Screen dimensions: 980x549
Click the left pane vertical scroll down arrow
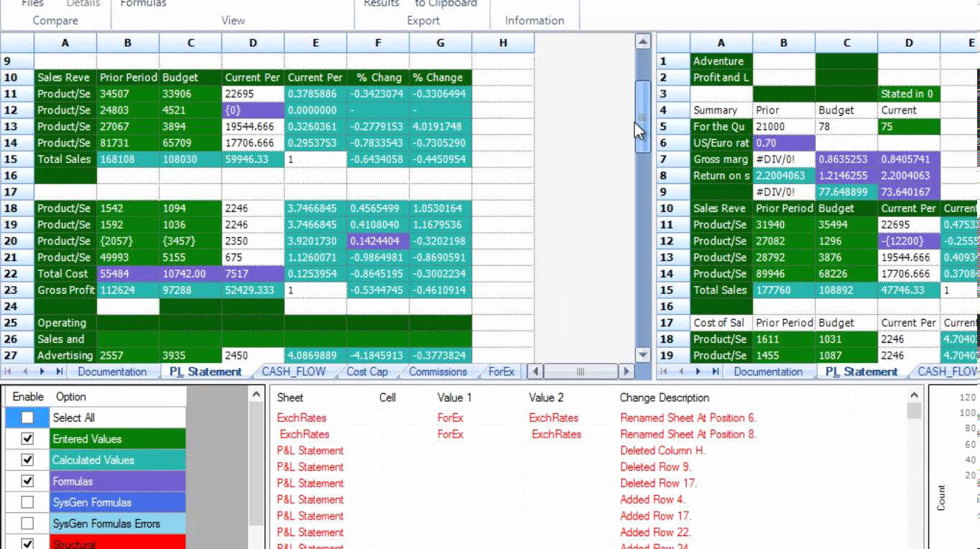(642, 355)
